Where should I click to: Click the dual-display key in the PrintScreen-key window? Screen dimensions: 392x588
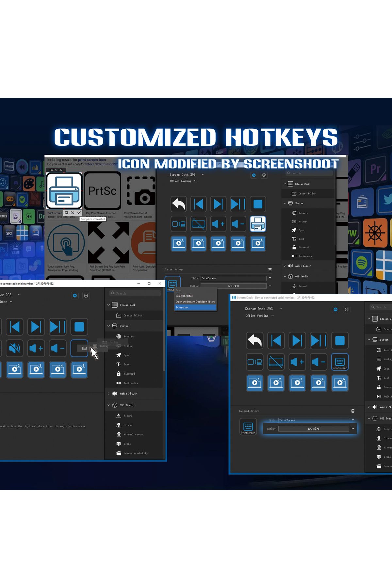click(x=255, y=362)
